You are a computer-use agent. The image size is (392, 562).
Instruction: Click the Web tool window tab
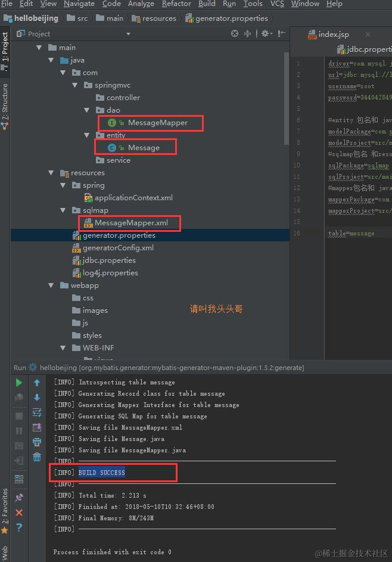[5, 554]
